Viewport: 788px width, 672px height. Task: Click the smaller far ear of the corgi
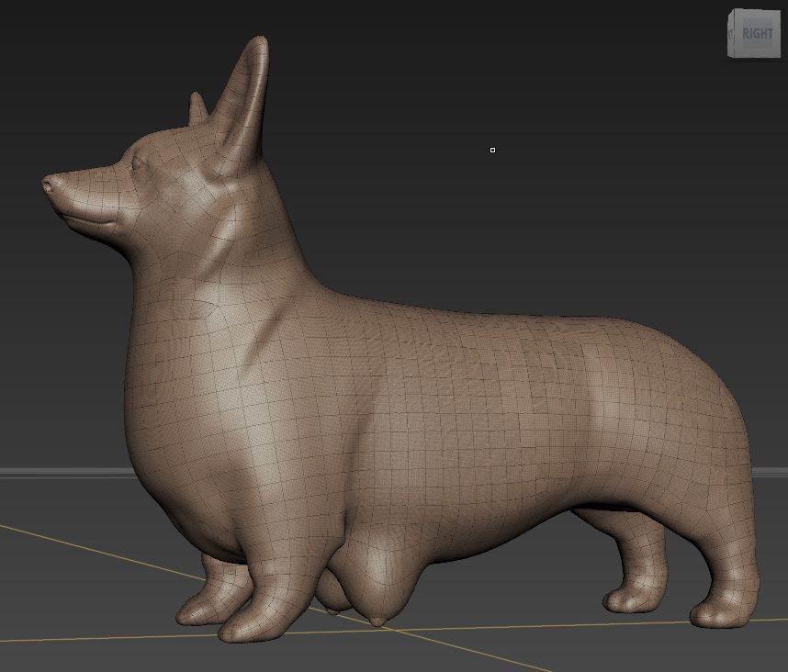197,108
